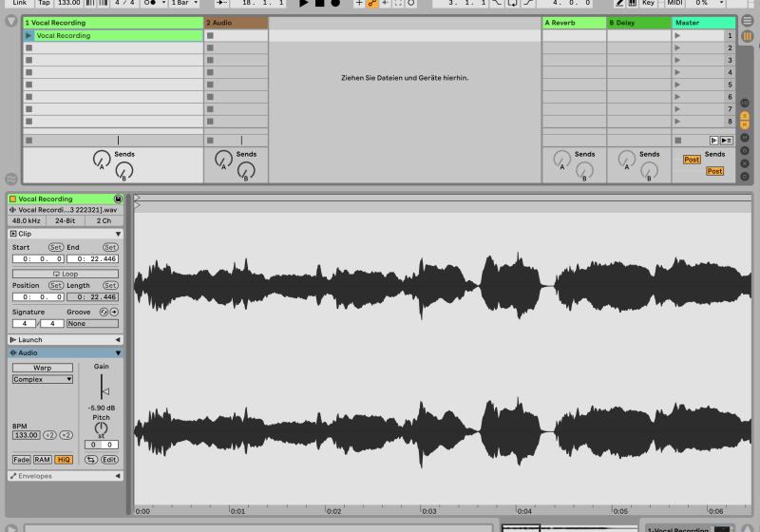Toggle the metronome icon

coord(150,3)
